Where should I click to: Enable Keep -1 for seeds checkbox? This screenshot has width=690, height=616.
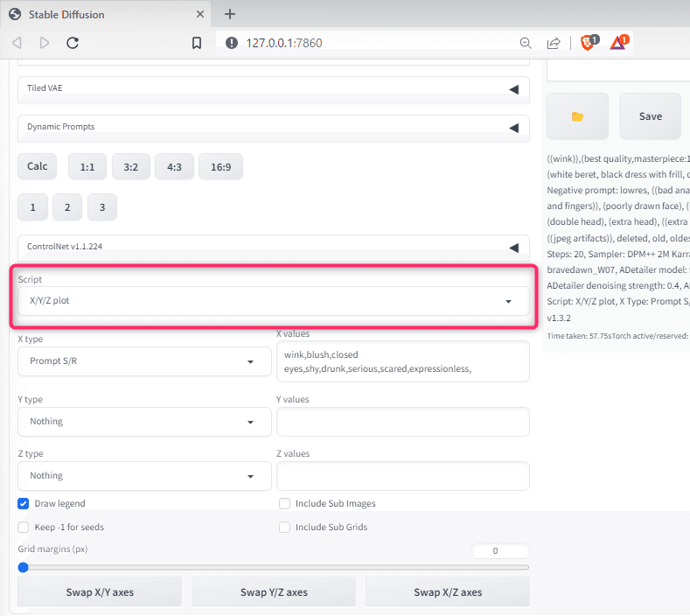pyautogui.click(x=24, y=527)
